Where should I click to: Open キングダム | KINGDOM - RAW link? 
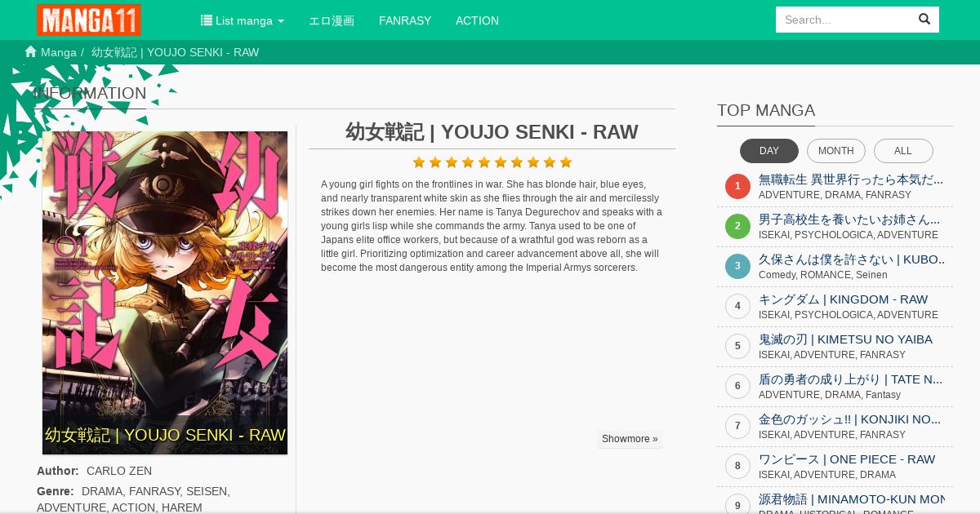(x=844, y=299)
